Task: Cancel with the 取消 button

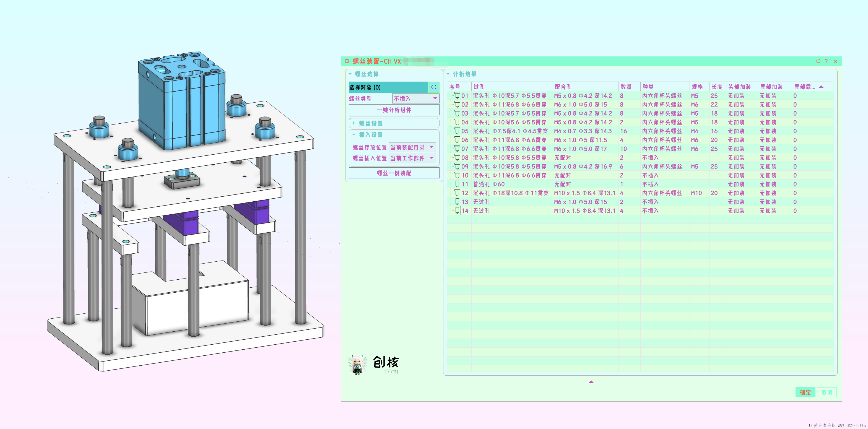Action: coord(827,392)
